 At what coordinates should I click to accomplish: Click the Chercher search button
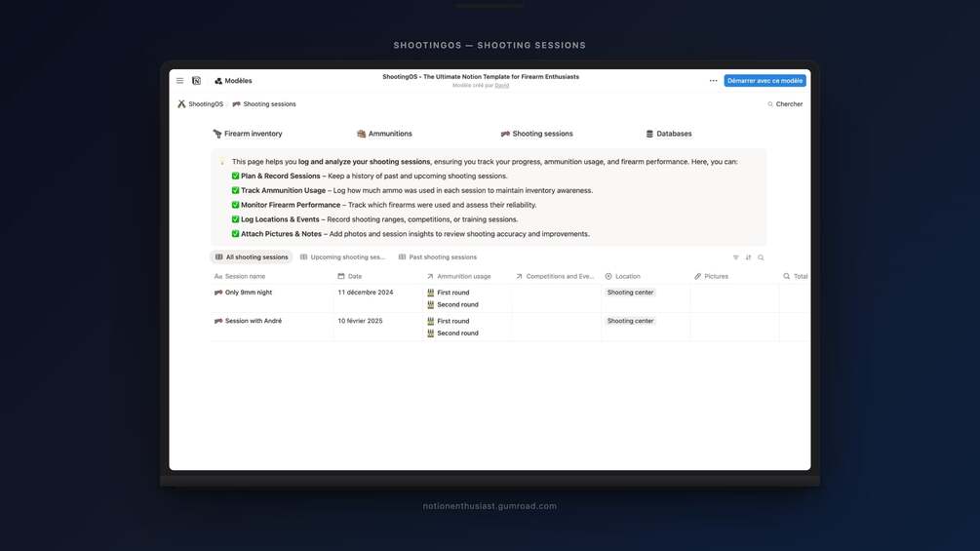(785, 104)
